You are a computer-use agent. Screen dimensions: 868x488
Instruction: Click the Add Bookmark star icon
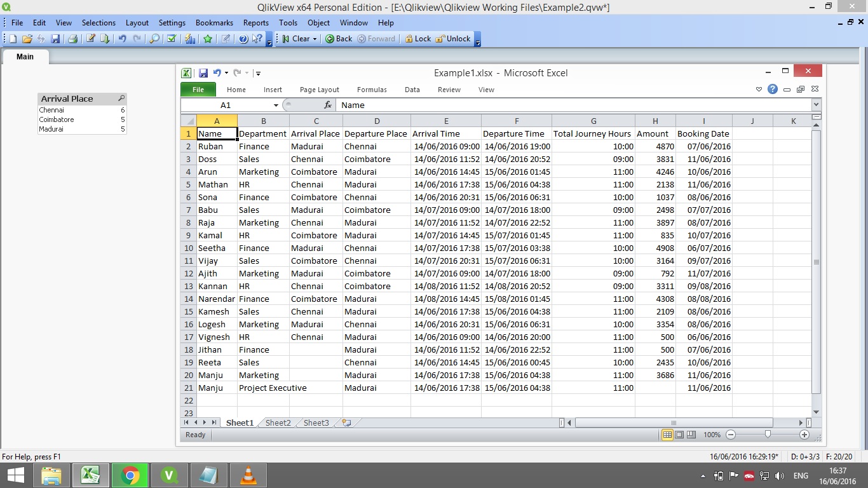[x=208, y=39]
